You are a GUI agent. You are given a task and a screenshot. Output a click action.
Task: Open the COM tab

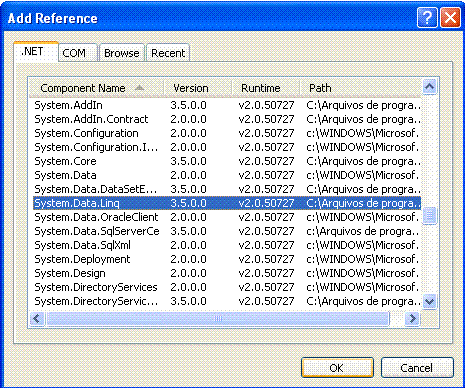point(78,53)
